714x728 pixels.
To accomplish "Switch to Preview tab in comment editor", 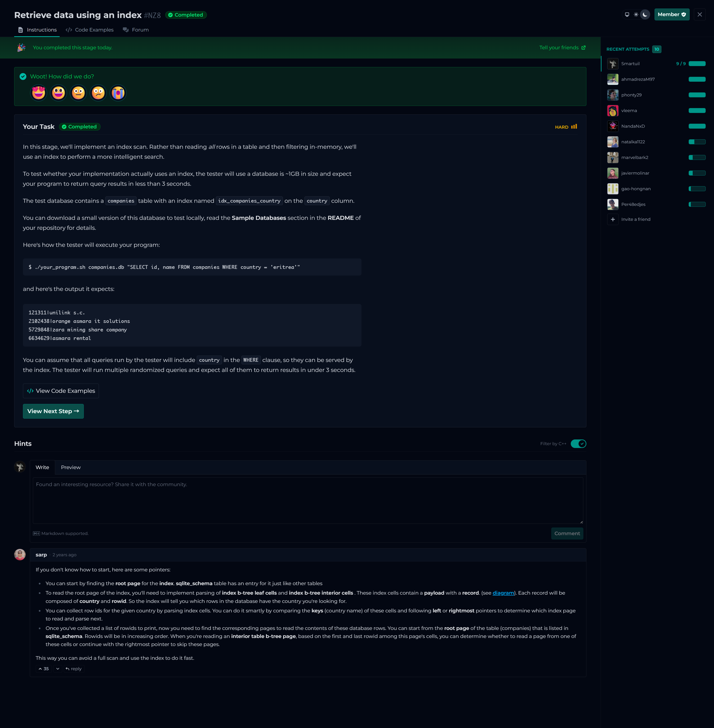I will [x=71, y=467].
